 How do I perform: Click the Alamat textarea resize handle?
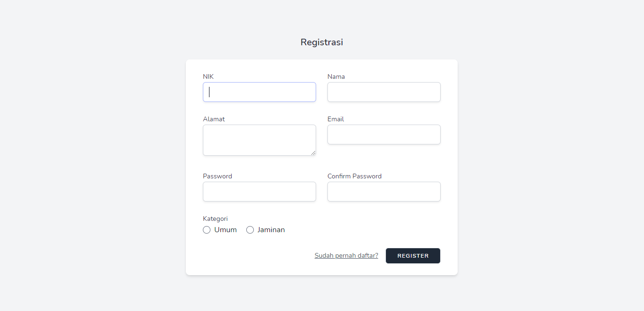[x=313, y=153]
